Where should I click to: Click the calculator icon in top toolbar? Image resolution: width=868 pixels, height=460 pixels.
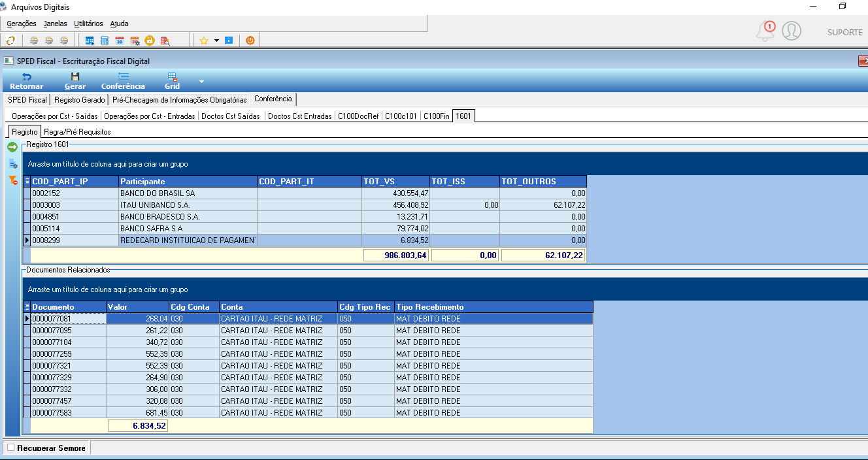[x=105, y=41]
